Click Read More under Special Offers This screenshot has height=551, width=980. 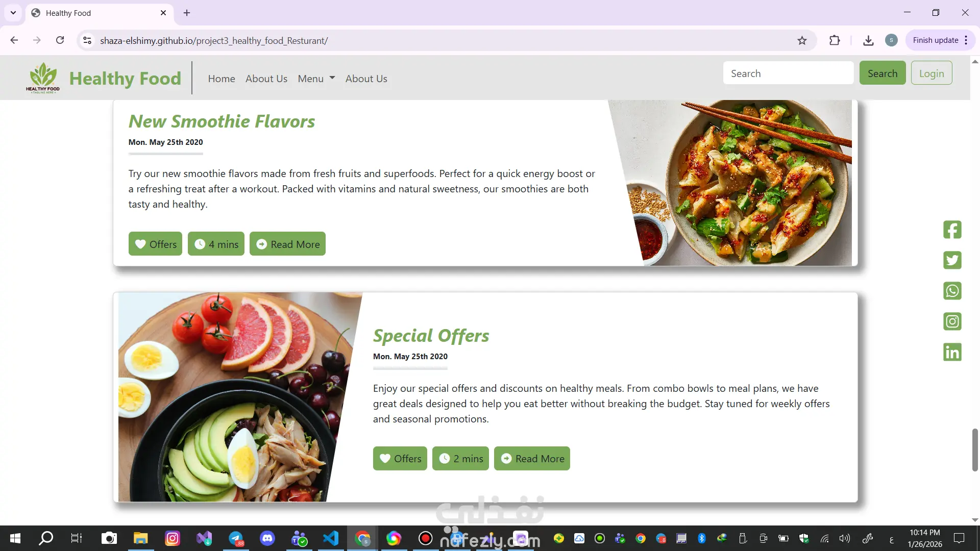[532, 459]
